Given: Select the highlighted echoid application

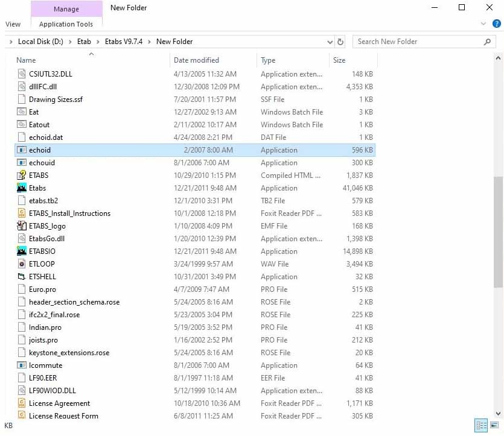Looking at the screenshot, I should click(39, 150).
